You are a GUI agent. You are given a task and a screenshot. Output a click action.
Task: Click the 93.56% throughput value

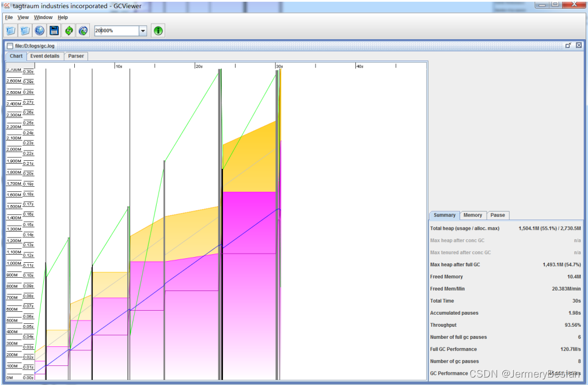(x=572, y=325)
